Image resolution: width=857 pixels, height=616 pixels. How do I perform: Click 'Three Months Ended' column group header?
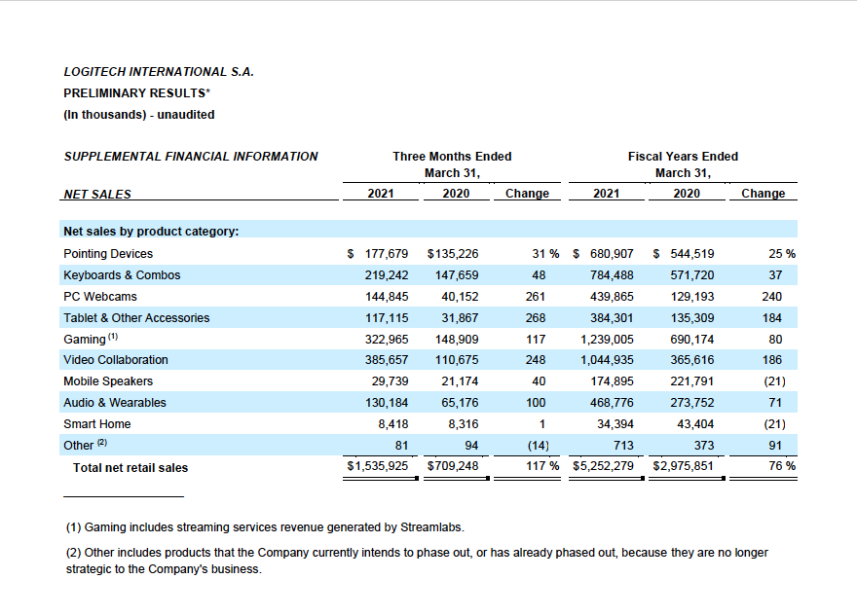[x=452, y=157]
